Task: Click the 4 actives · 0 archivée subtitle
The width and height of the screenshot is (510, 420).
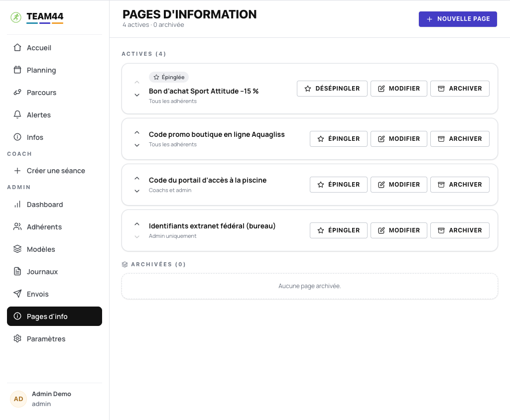Action: click(x=153, y=25)
